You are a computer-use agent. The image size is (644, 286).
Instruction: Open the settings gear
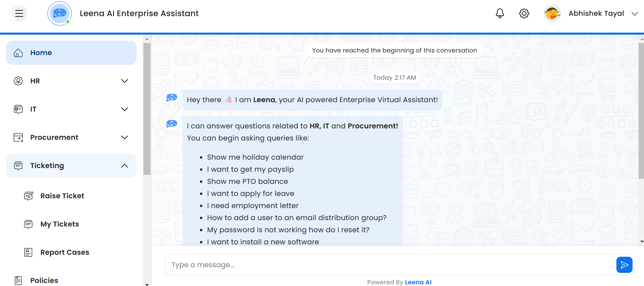click(524, 13)
